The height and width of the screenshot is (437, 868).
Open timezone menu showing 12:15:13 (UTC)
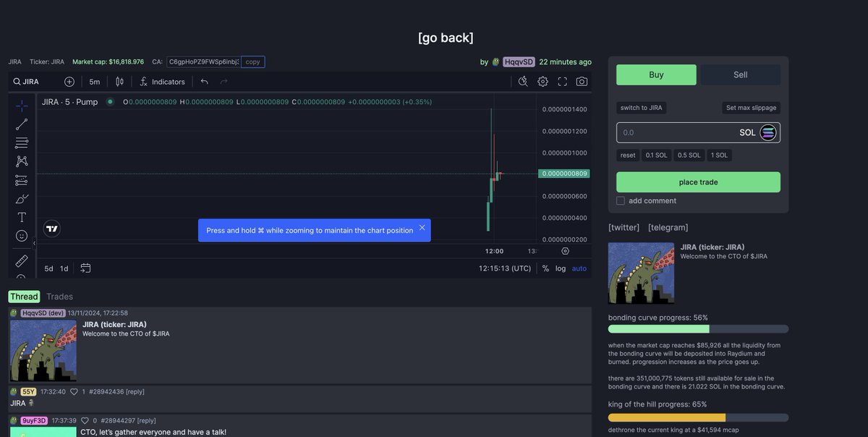[505, 268]
